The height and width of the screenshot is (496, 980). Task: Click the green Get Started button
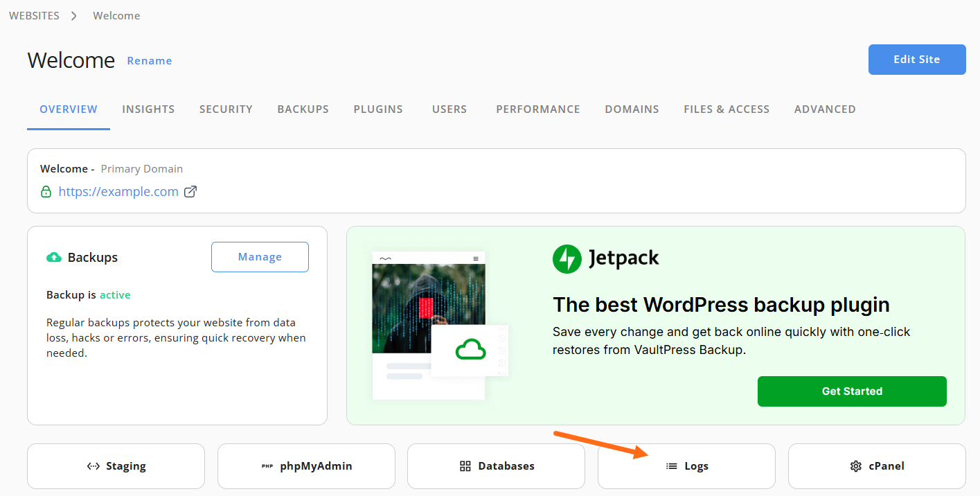(852, 391)
